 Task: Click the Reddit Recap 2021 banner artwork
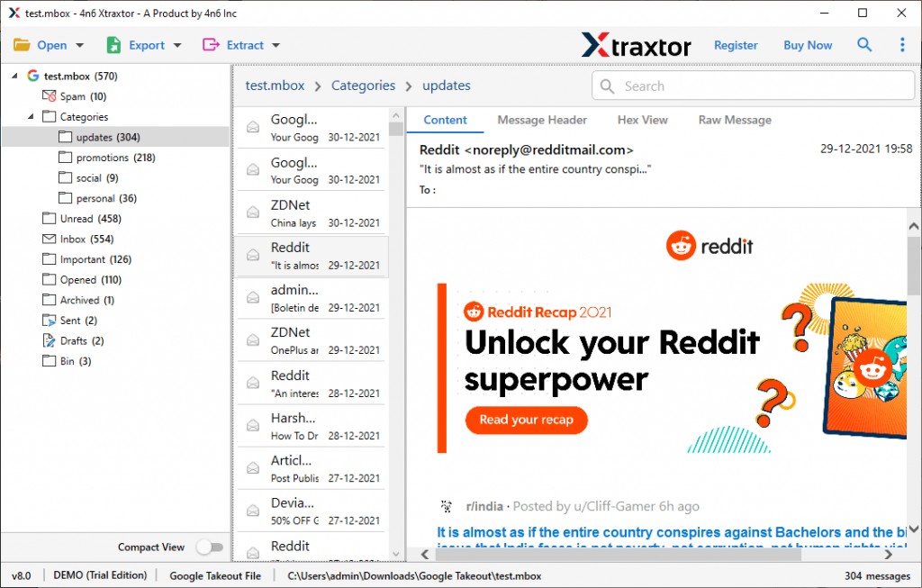pos(672,368)
